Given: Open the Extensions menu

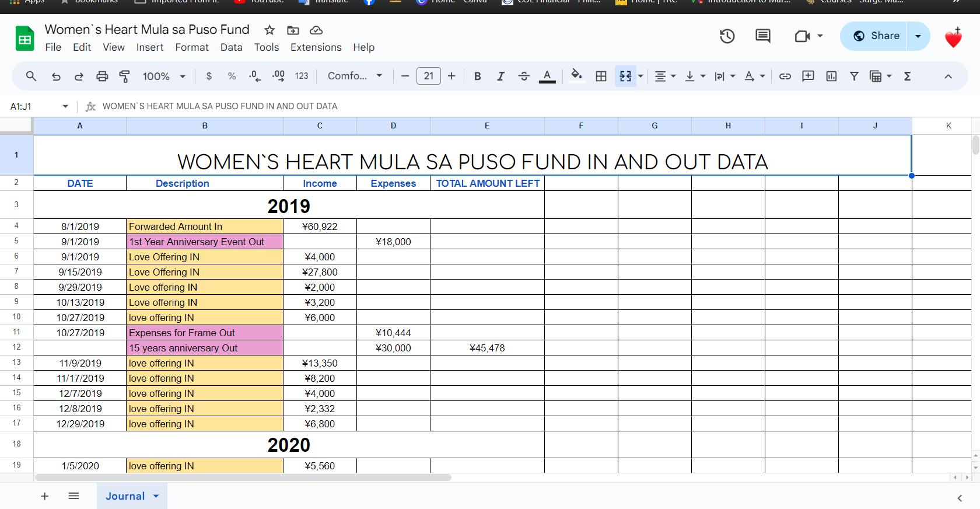Looking at the screenshot, I should point(316,47).
